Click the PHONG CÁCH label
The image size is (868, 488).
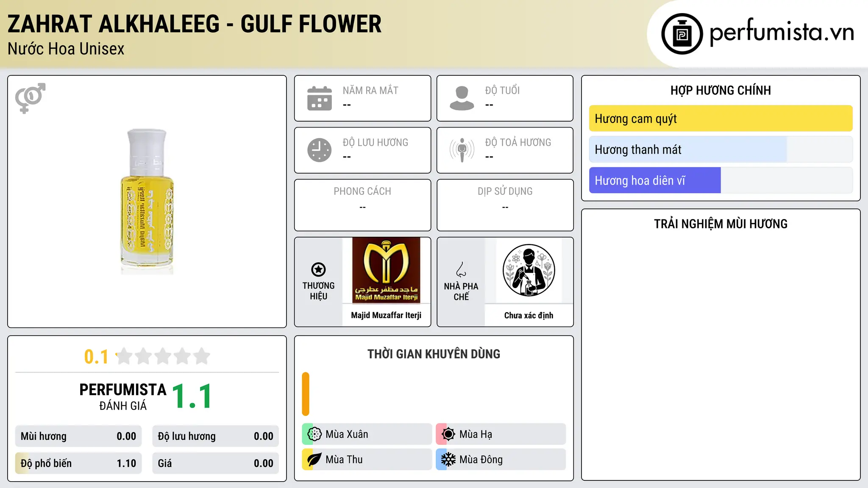click(x=362, y=191)
